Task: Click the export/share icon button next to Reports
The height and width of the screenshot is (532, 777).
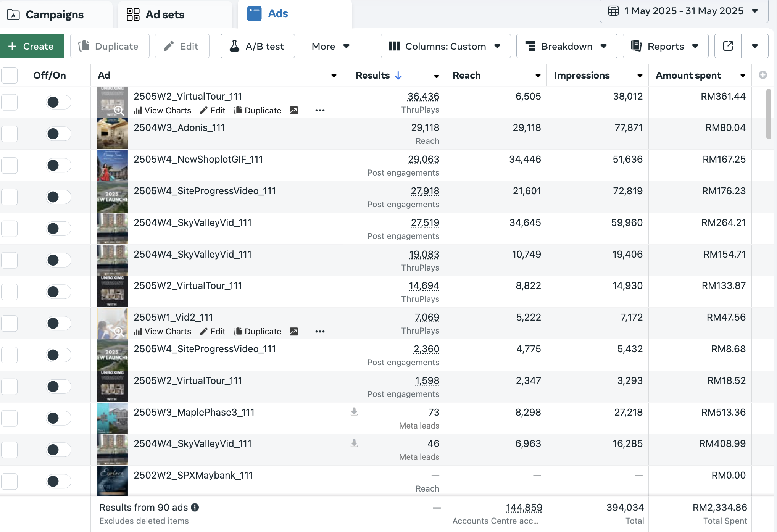Action: pos(728,46)
